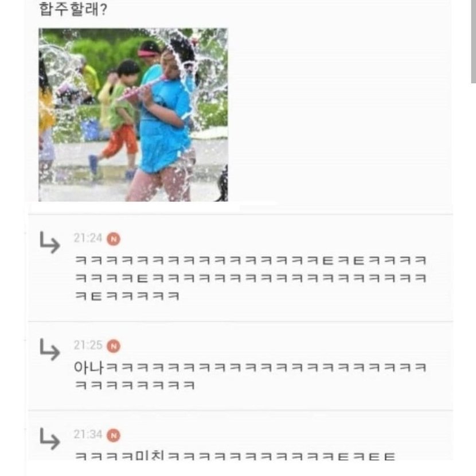
Task: Click the reply arrow beside the 21:25 comment
Action: [49, 349]
